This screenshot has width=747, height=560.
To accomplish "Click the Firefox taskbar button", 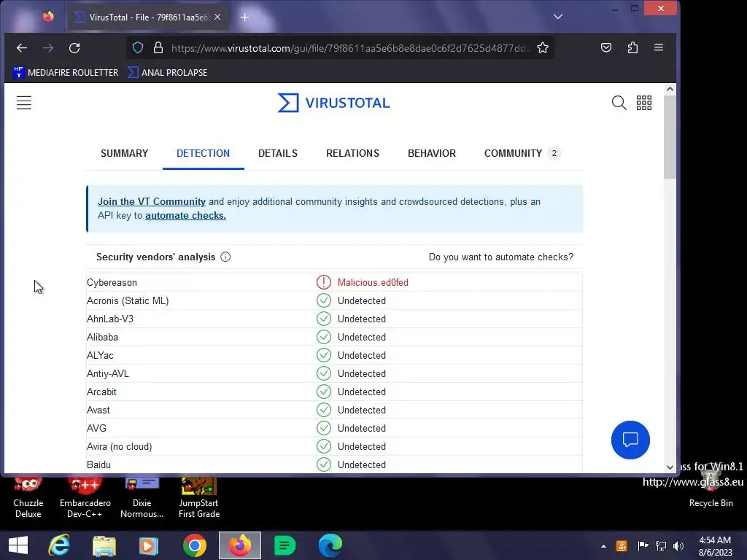I will pyautogui.click(x=239, y=545).
